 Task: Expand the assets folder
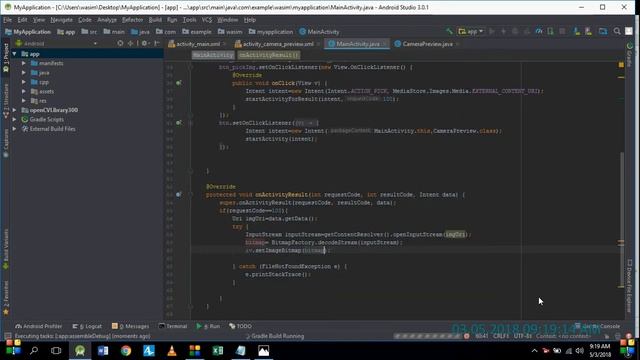tap(24, 91)
